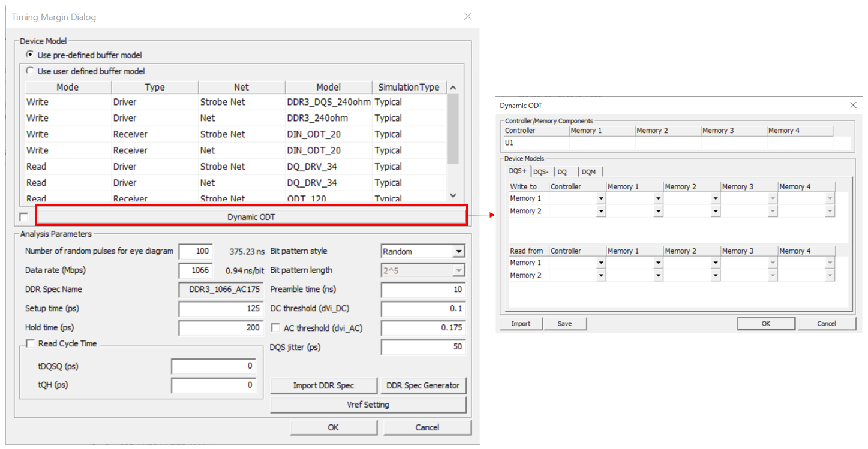This screenshot has height=449, width=868.
Task: Expand Read from Memory 2 Controller dropdown
Action: click(x=600, y=275)
